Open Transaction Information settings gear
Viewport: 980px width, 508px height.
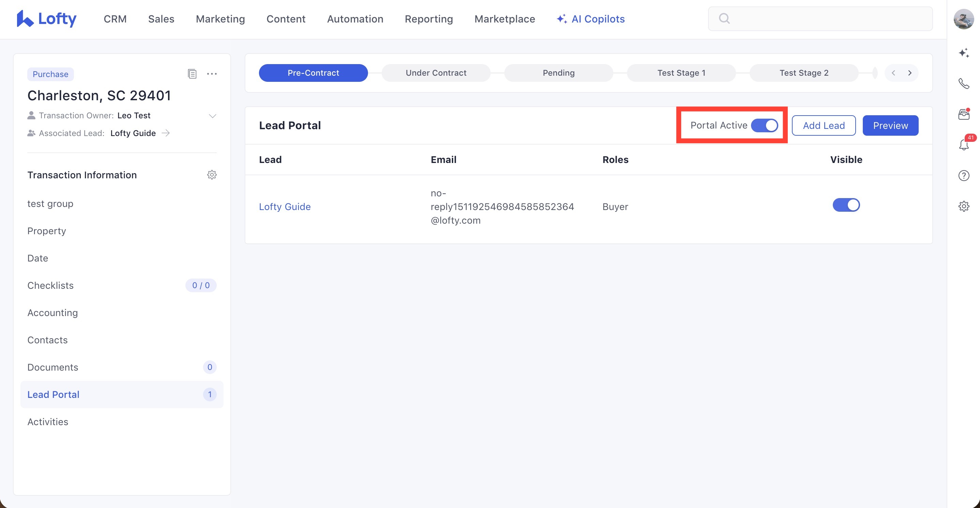point(212,175)
